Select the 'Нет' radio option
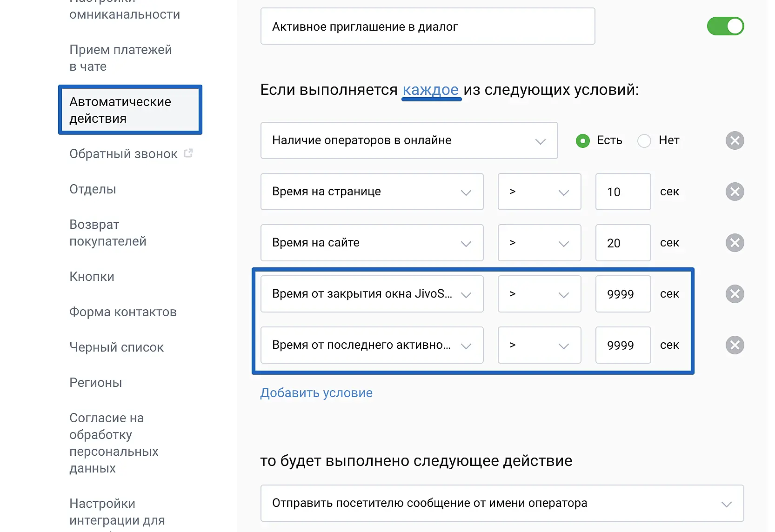The width and height of the screenshot is (775, 532). click(x=644, y=140)
